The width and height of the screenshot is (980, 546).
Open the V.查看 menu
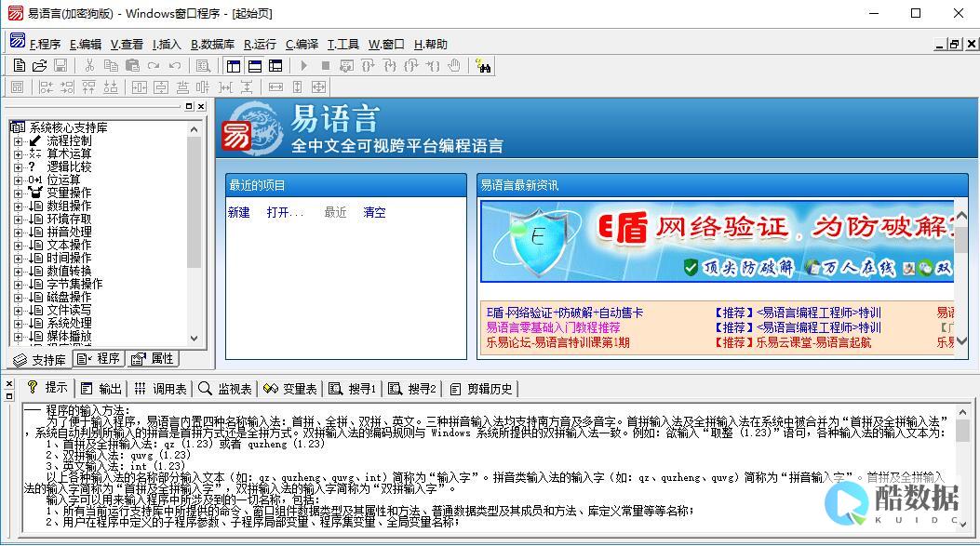127,45
